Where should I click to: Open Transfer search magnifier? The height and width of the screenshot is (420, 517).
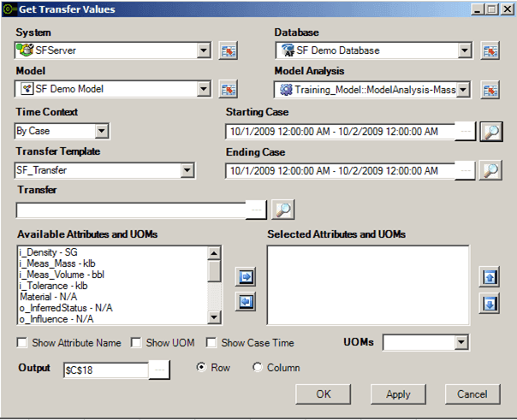[x=283, y=210]
